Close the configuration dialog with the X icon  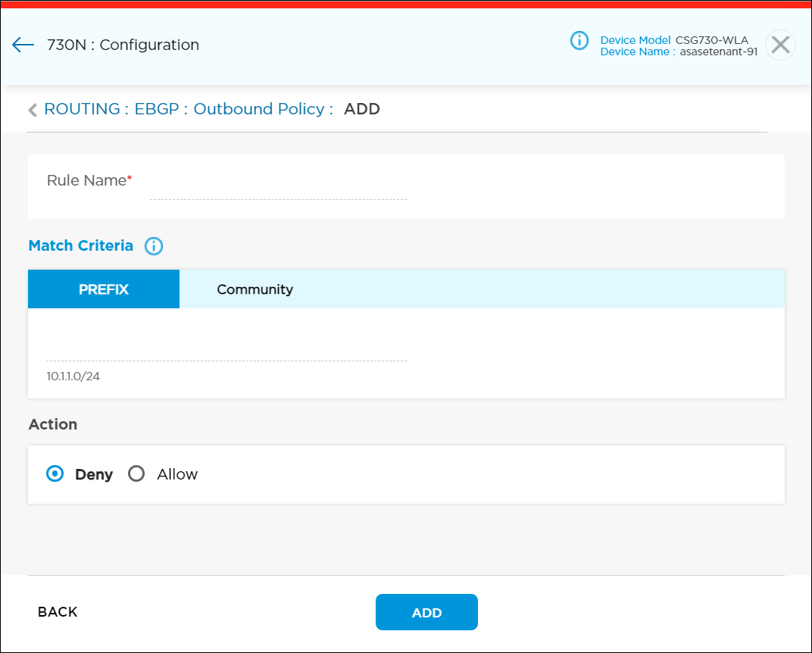(780, 45)
